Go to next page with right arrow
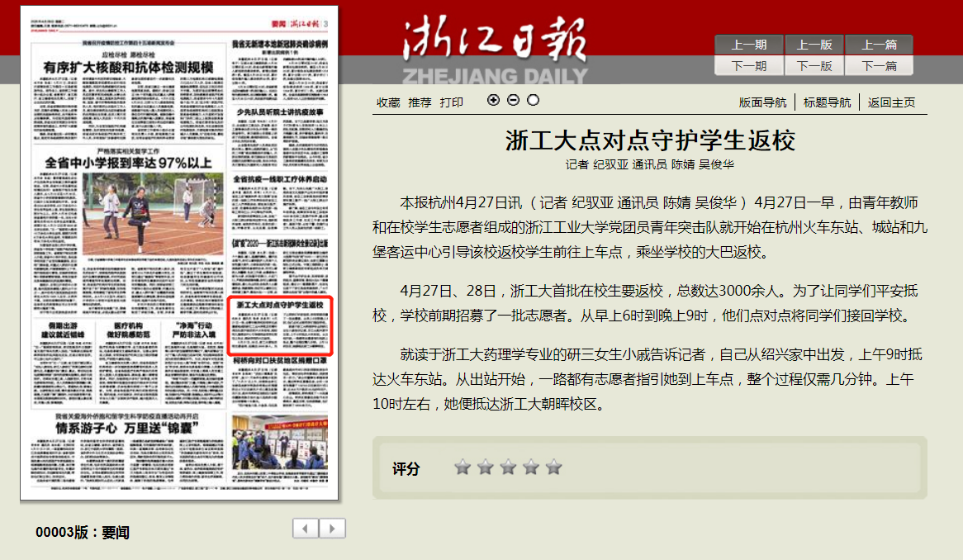The width and height of the screenshot is (963, 560). click(x=332, y=528)
